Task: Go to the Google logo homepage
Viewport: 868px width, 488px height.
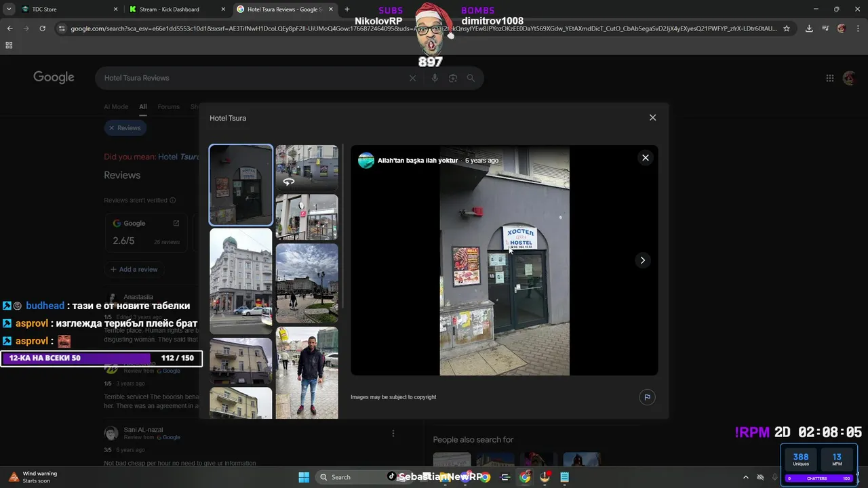Action: [54, 77]
